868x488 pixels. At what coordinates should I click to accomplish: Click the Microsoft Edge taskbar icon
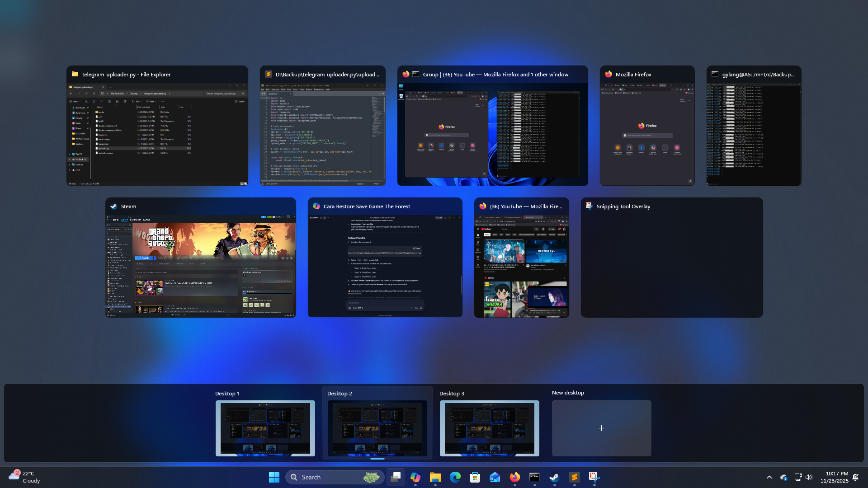[x=455, y=477]
